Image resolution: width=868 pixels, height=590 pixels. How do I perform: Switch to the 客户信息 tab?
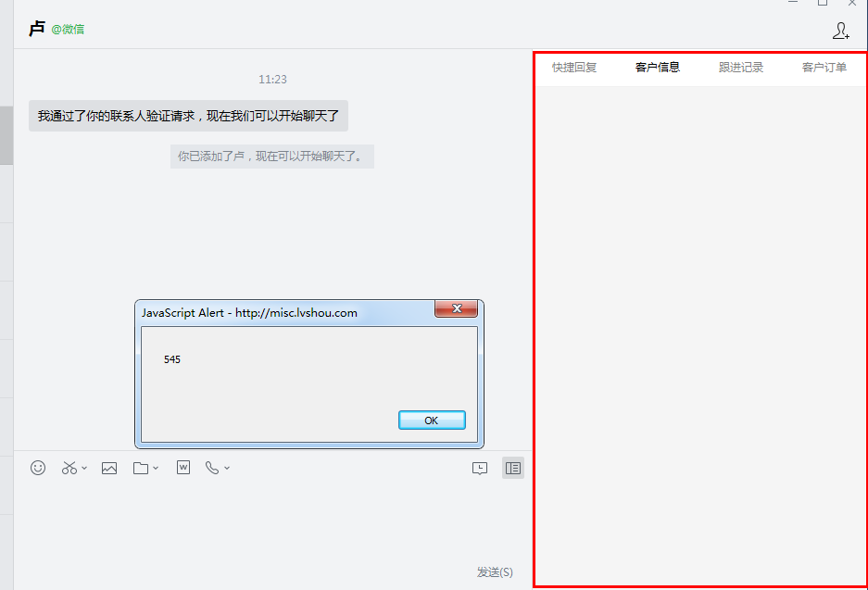click(x=658, y=68)
